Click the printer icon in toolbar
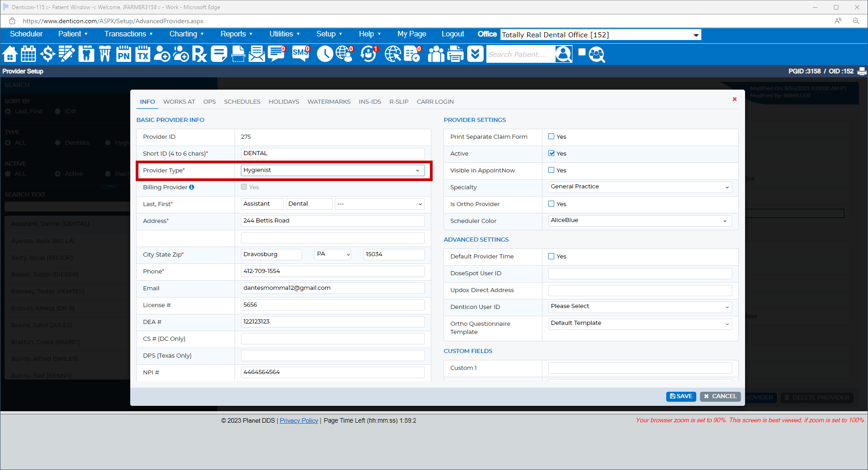 tap(455, 54)
